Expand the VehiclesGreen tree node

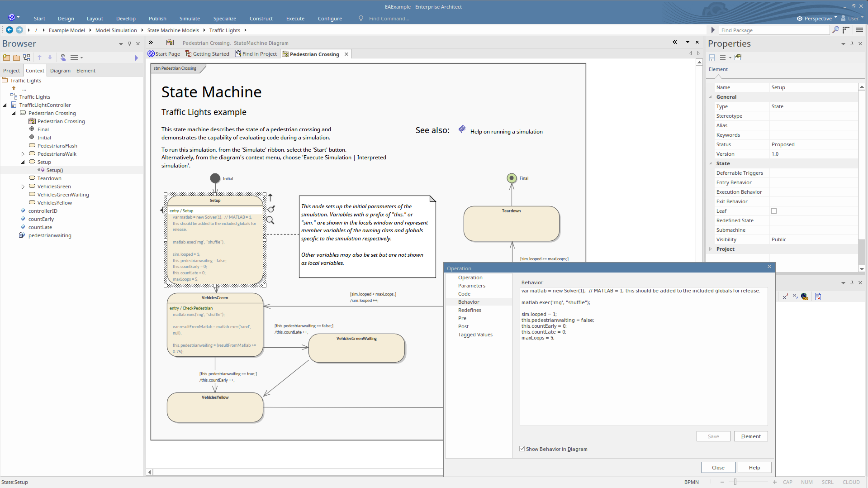[x=23, y=187]
